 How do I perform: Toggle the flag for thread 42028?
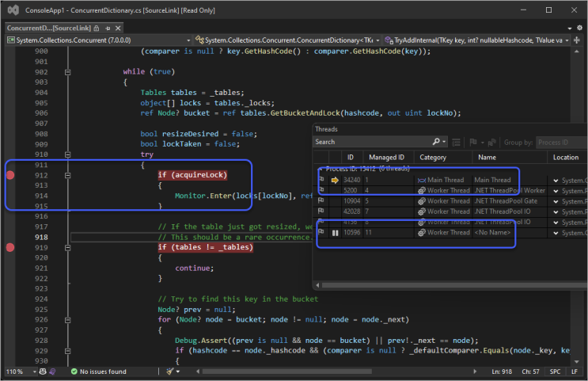point(321,212)
